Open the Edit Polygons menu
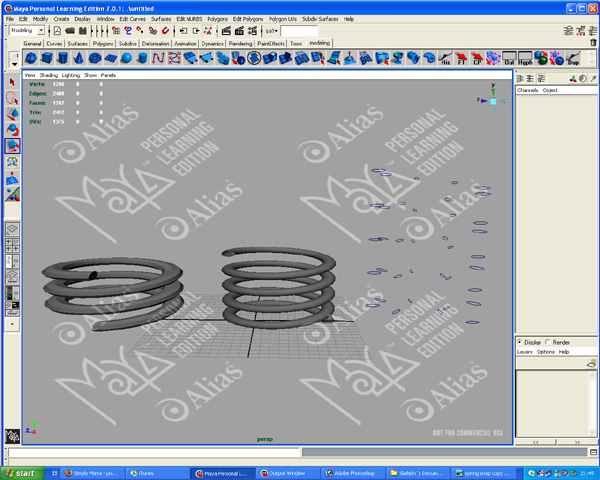Viewport: 600px width, 480px height. coord(248,19)
